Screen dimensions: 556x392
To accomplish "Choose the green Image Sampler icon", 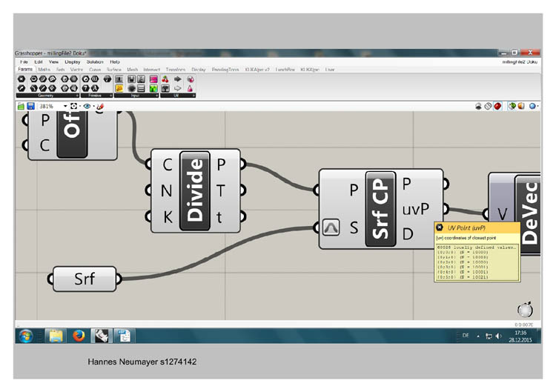I will pos(153,89).
